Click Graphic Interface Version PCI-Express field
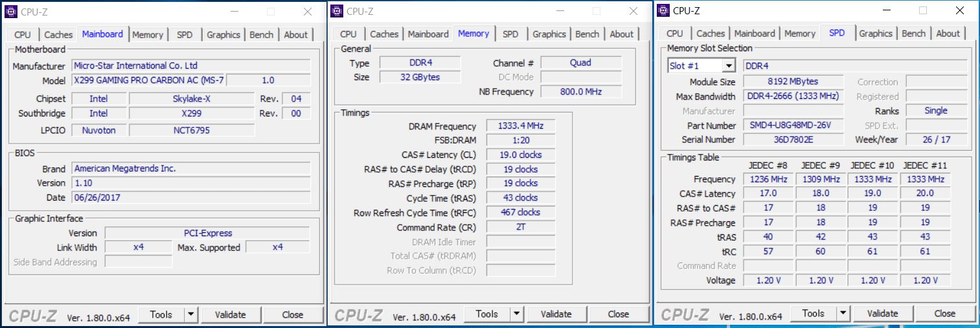 tap(207, 233)
